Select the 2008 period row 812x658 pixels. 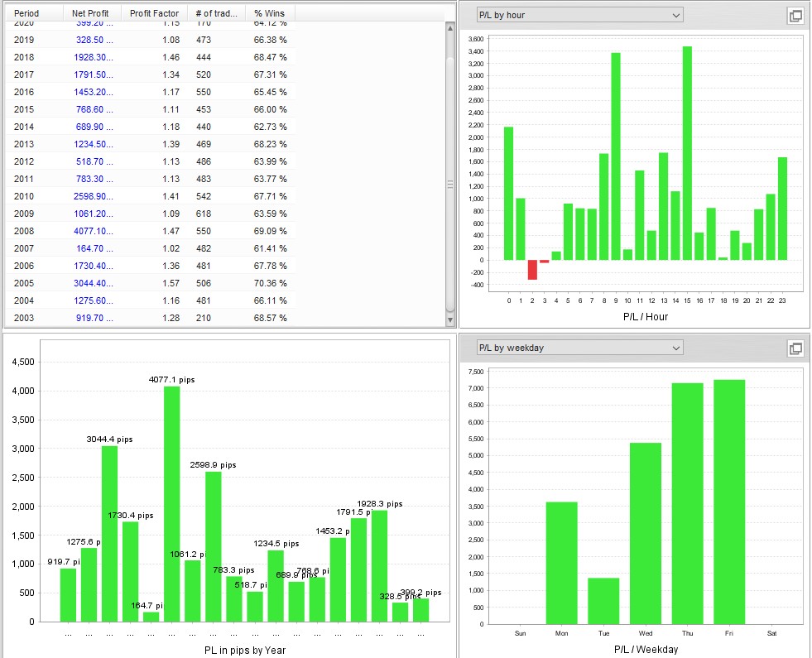tap(150, 232)
